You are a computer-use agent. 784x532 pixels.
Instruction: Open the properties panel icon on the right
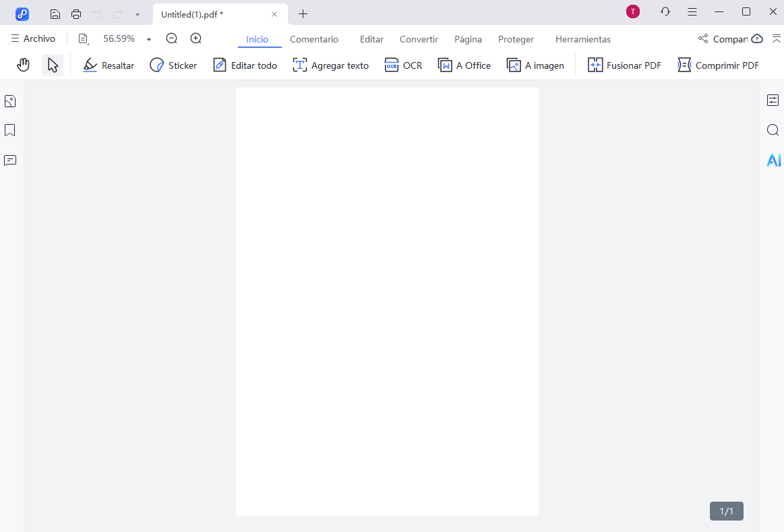(x=773, y=100)
